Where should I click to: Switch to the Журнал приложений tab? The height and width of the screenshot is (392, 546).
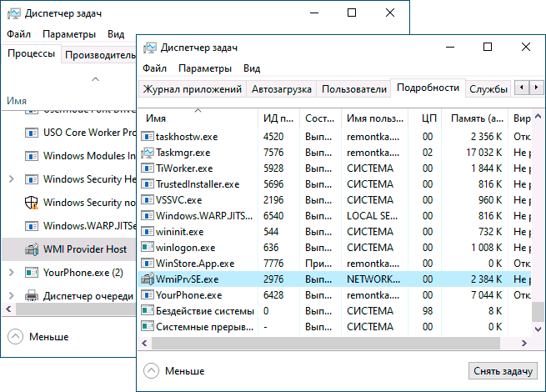(x=193, y=89)
